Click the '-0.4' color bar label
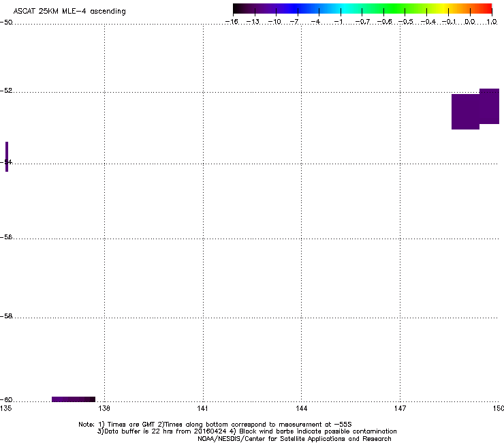This screenshot has height=443, width=504. tap(428, 22)
